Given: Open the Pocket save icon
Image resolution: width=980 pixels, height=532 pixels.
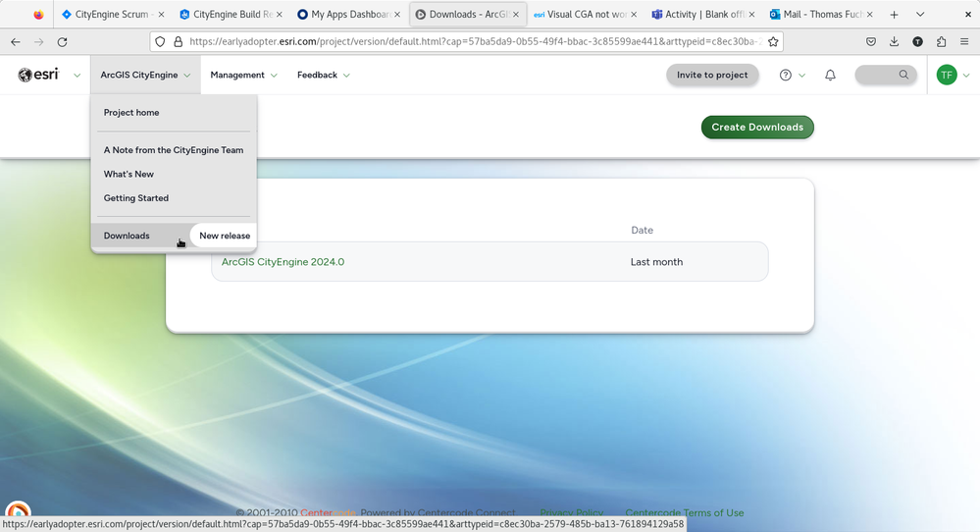Looking at the screenshot, I should click(x=871, y=42).
